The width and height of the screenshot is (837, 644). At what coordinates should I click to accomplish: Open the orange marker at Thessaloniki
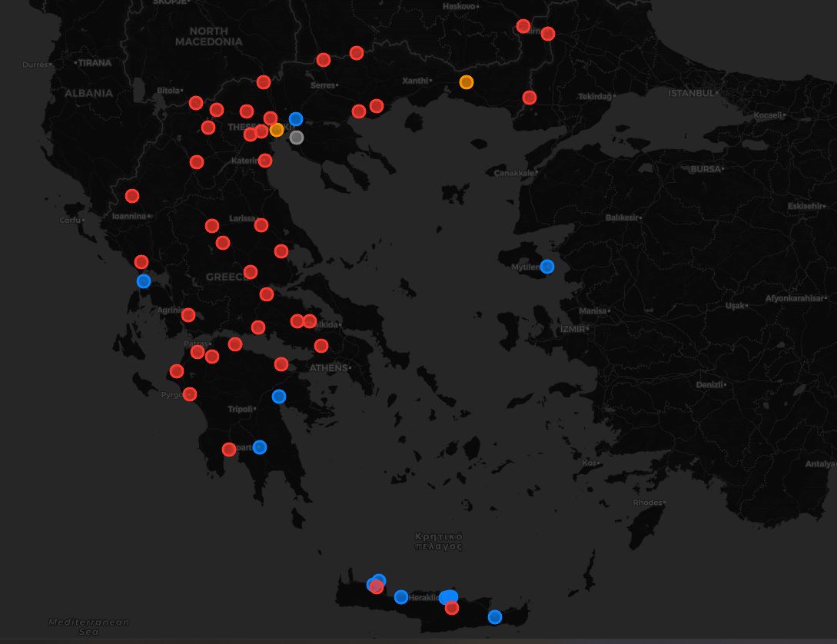click(x=277, y=130)
